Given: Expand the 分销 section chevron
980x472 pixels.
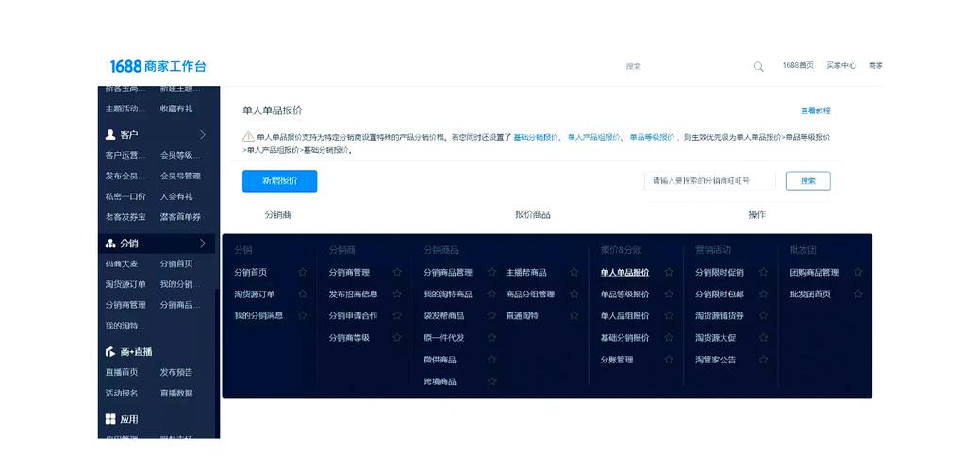Looking at the screenshot, I should pos(203,244).
